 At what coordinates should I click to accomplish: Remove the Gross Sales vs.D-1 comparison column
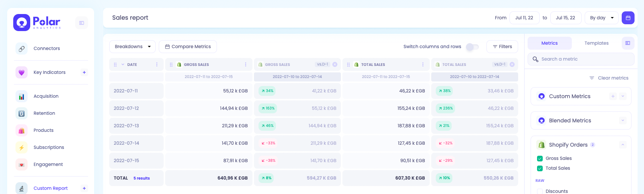click(335, 64)
